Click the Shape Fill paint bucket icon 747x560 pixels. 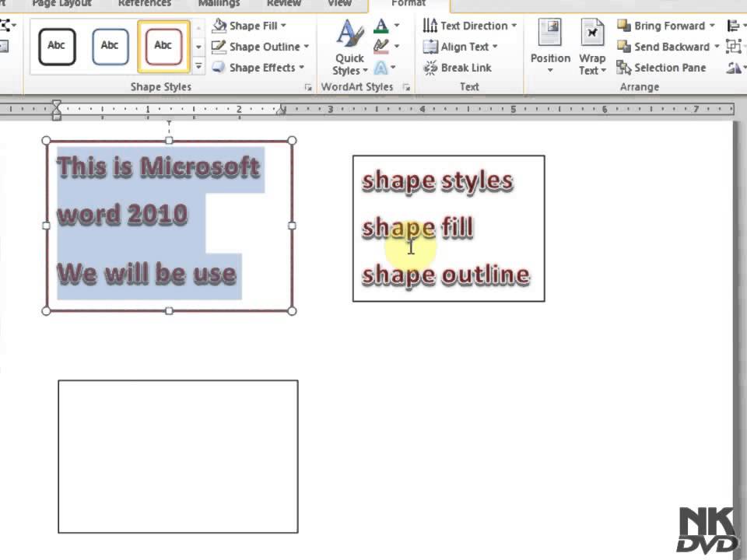tap(219, 25)
